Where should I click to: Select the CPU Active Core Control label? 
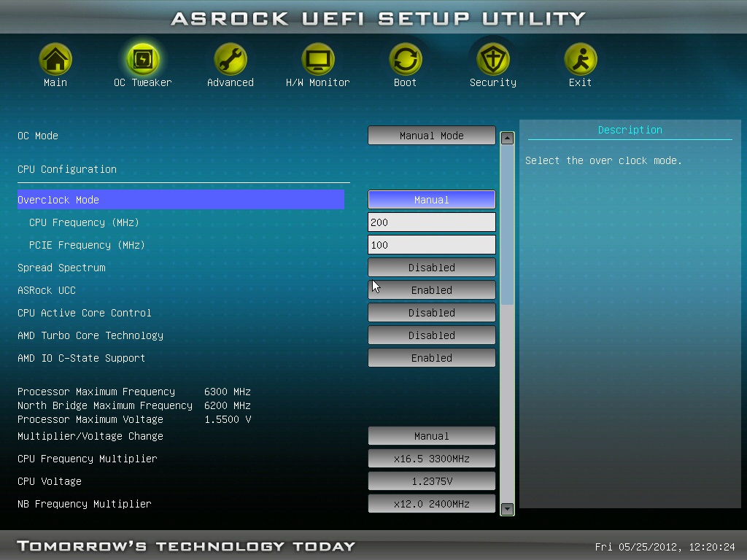point(85,313)
